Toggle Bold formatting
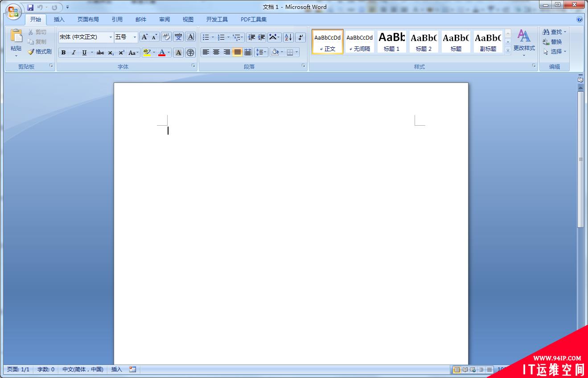 63,53
